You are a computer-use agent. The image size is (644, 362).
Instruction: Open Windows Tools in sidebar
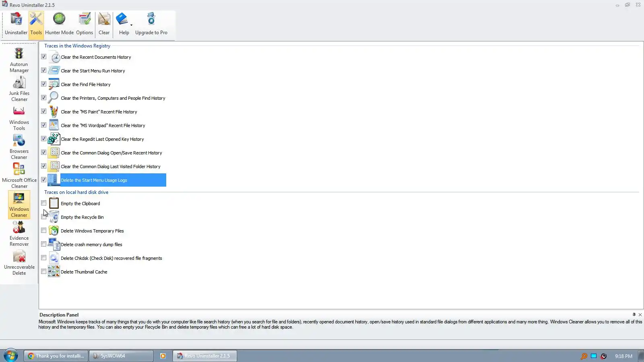19,118
